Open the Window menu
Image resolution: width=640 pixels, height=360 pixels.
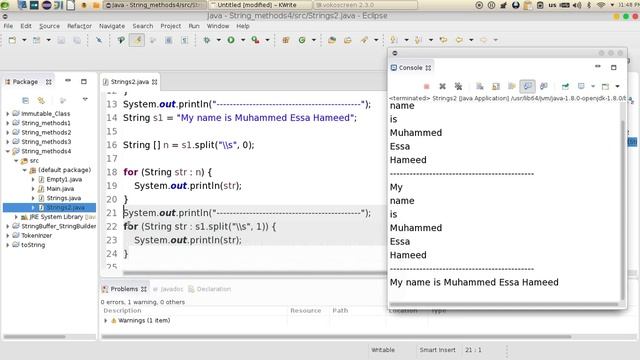click(218, 26)
